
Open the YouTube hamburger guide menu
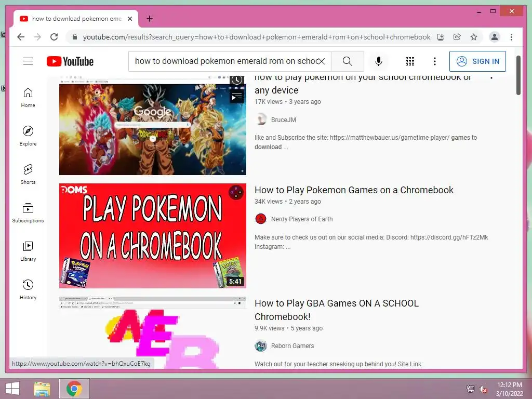click(x=28, y=61)
